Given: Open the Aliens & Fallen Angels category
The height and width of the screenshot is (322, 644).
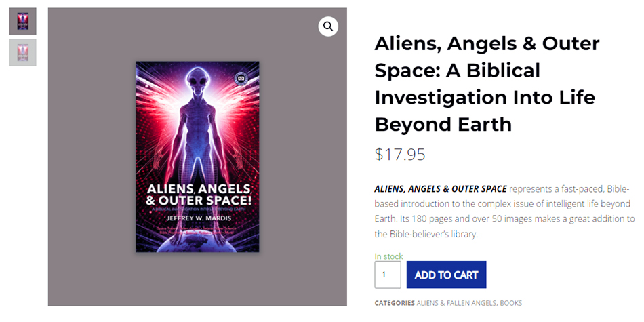Looking at the screenshot, I should coord(457,303).
